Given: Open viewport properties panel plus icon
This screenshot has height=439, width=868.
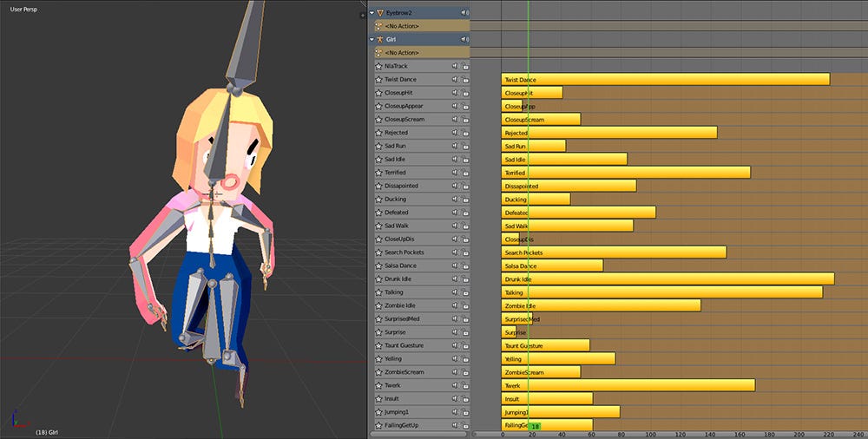Looking at the screenshot, I should click(x=363, y=16).
